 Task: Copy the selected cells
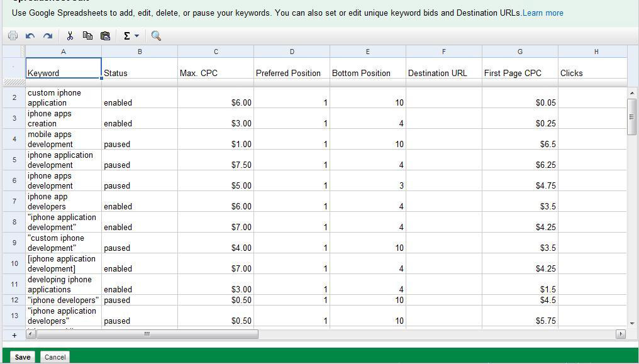point(87,36)
